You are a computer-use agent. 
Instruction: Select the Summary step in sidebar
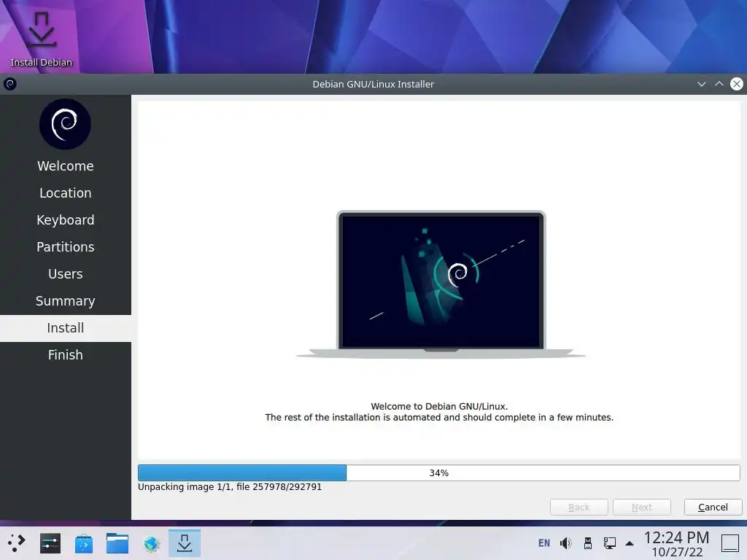pos(65,301)
